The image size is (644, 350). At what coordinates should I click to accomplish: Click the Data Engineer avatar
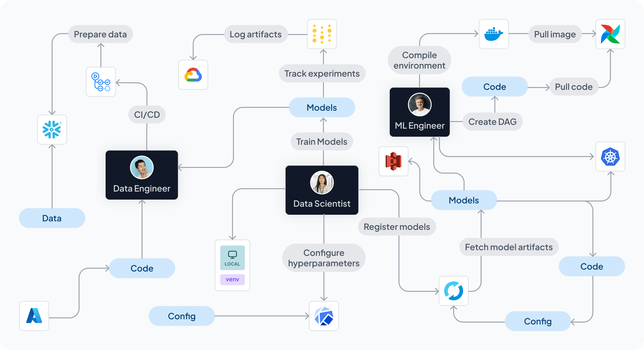[x=142, y=167]
